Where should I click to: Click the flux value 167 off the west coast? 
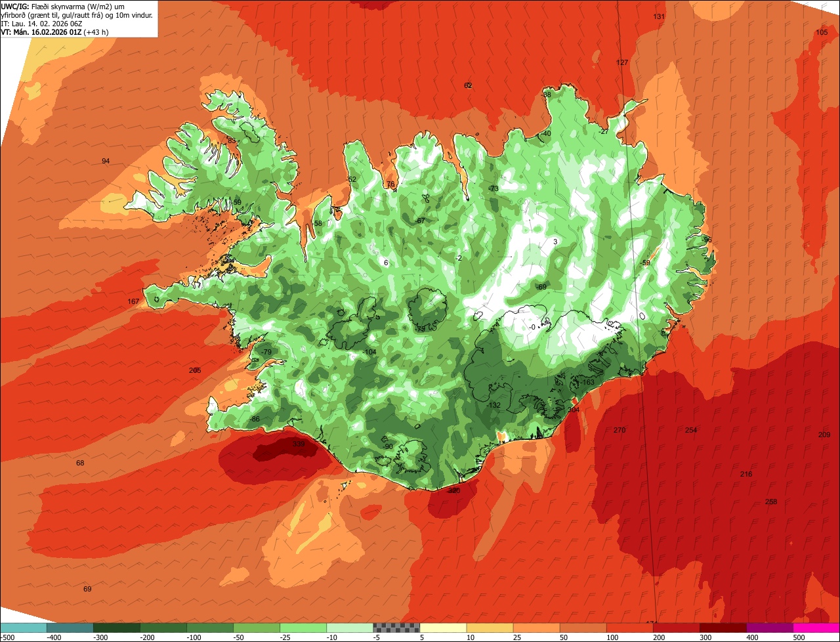coord(133,302)
